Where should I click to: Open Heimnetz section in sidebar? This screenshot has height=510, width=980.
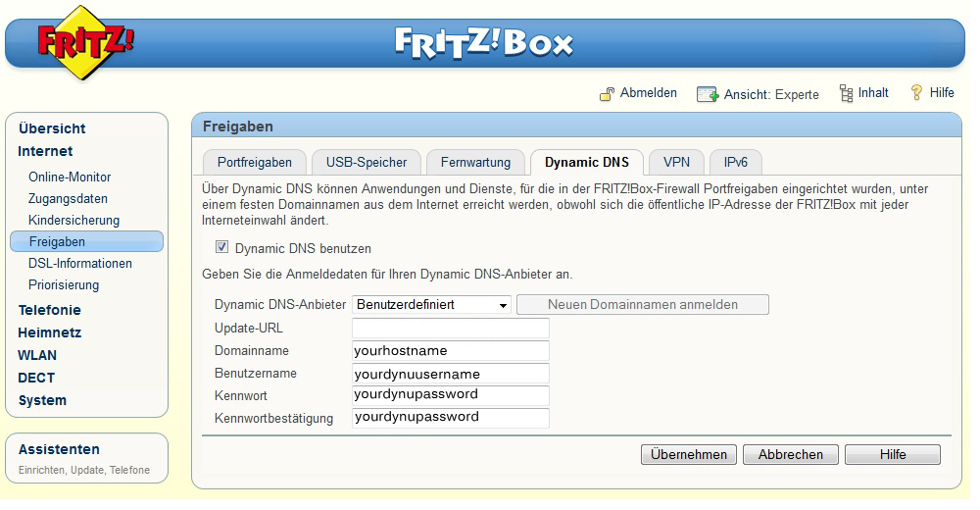(49, 332)
